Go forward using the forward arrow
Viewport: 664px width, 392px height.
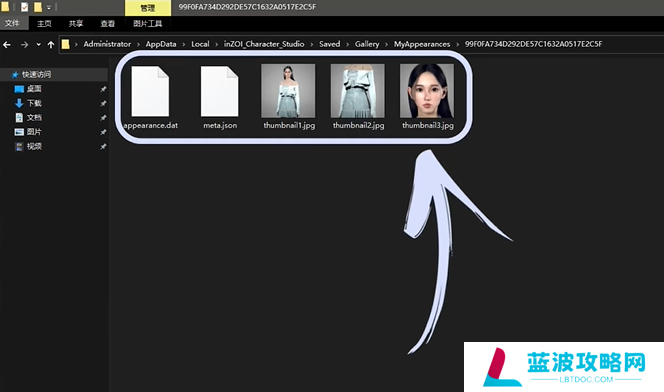24,44
